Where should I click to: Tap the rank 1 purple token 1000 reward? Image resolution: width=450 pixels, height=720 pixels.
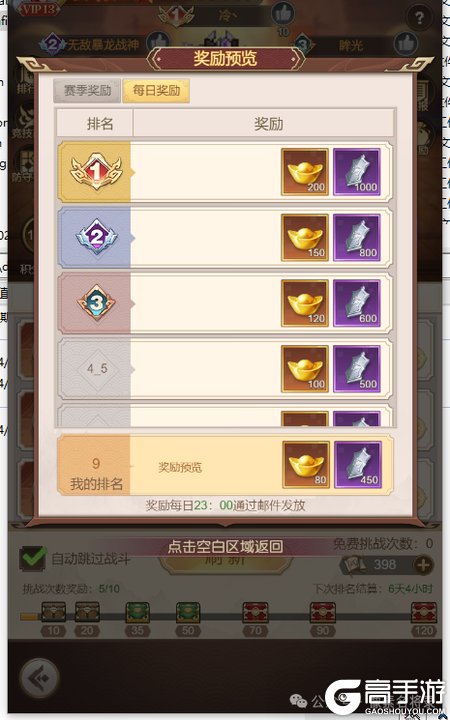[x=357, y=172]
